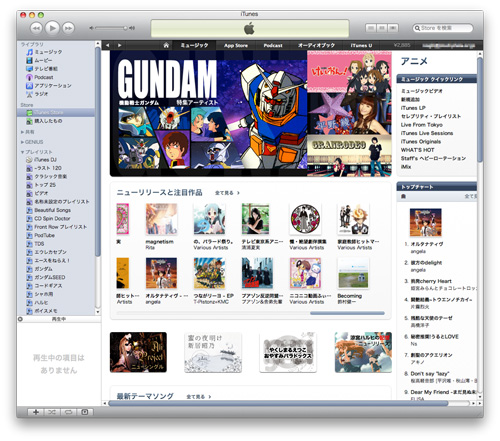Show or hide the artwork viewer button
The image size is (500, 441).
click(85, 412)
